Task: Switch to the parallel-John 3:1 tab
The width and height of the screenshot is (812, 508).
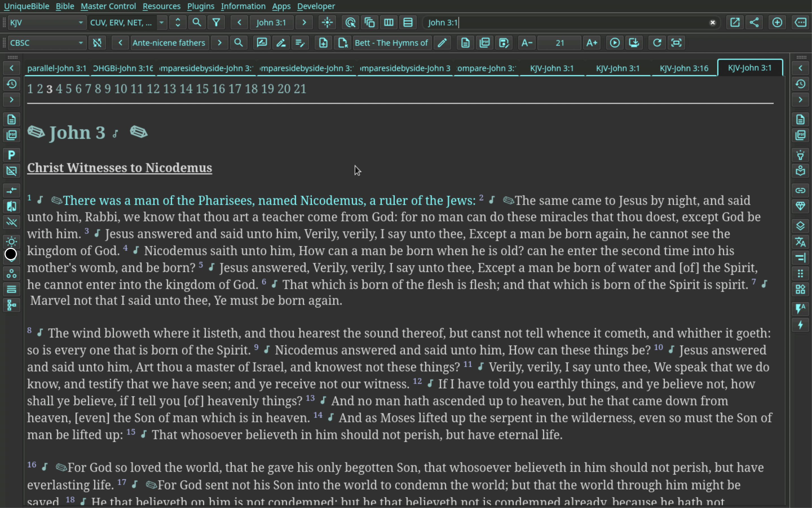Action: (x=57, y=68)
